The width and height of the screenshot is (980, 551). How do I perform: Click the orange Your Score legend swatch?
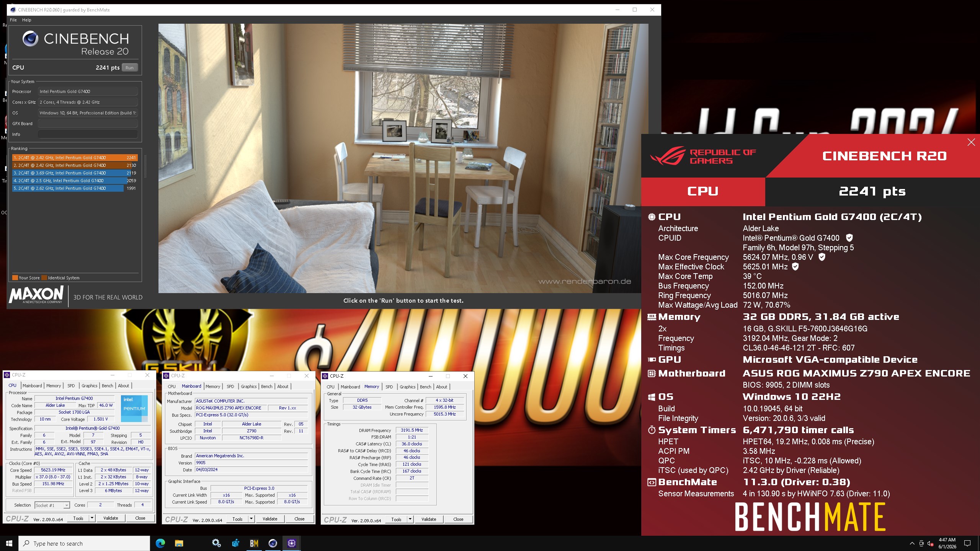(15, 278)
